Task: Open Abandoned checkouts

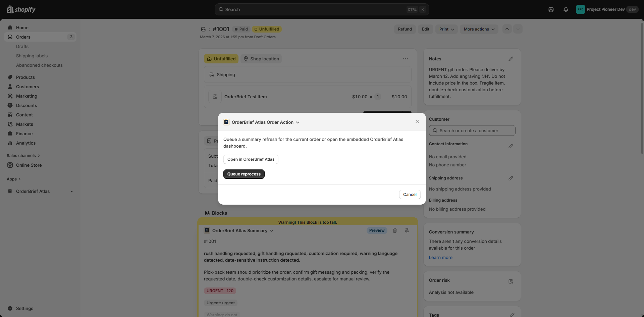Action: (39, 65)
